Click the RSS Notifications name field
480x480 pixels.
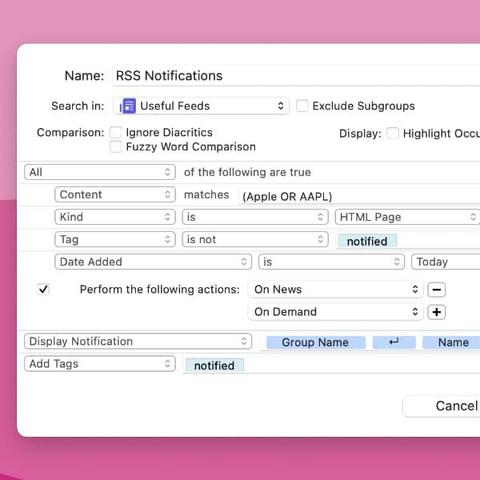(296, 76)
